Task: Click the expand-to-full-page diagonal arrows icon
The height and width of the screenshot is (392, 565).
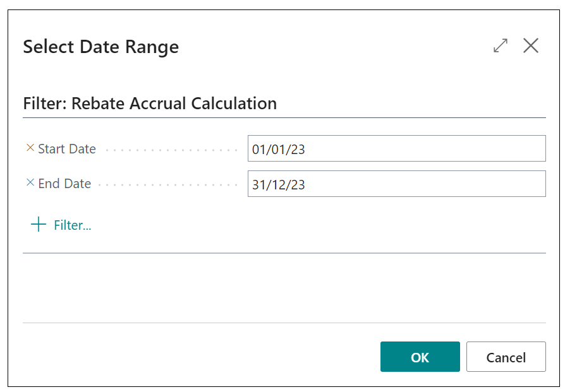Action: click(500, 45)
